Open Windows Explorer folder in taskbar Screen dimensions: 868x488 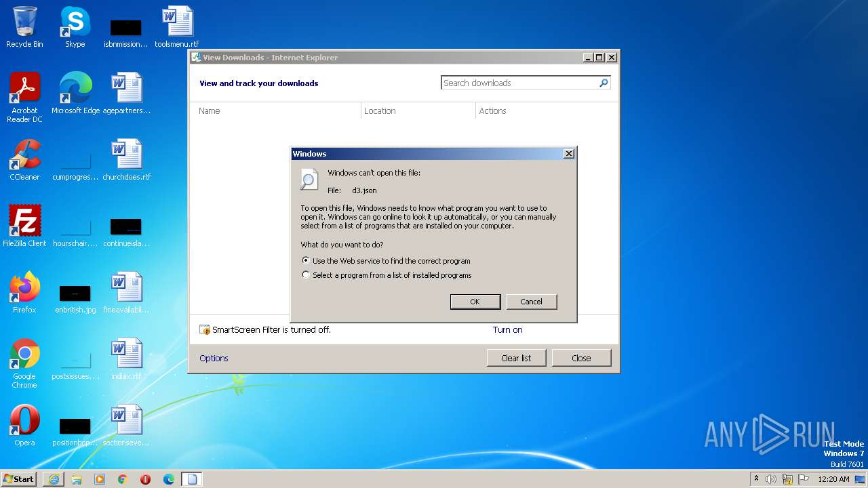coord(77,479)
